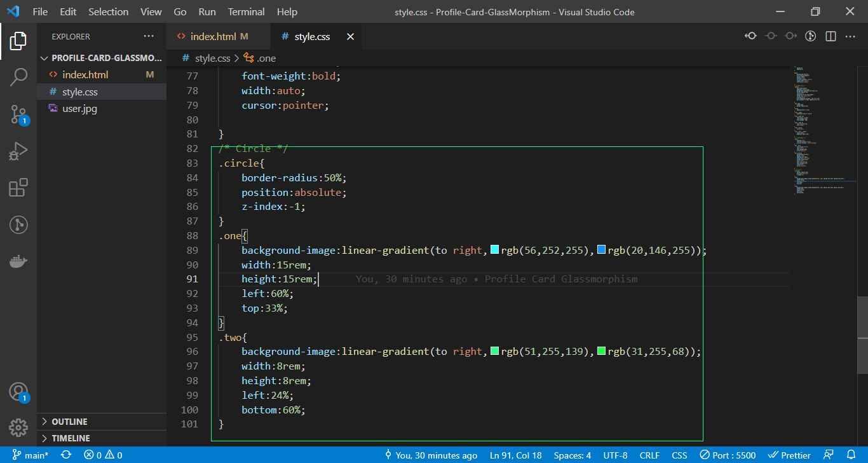Click the rgb(51,255,139) color swatch
Image resolution: width=868 pixels, height=463 pixels.
coord(494,351)
